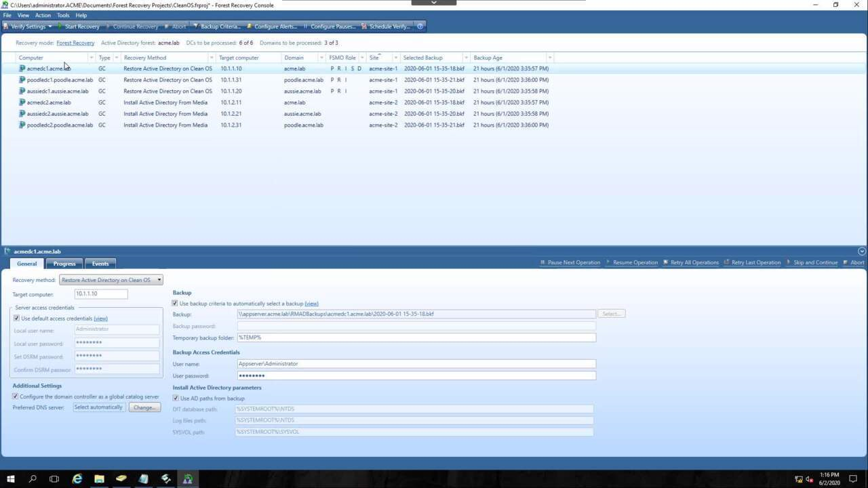Click Resume Operation
868x488 pixels.
point(631,262)
